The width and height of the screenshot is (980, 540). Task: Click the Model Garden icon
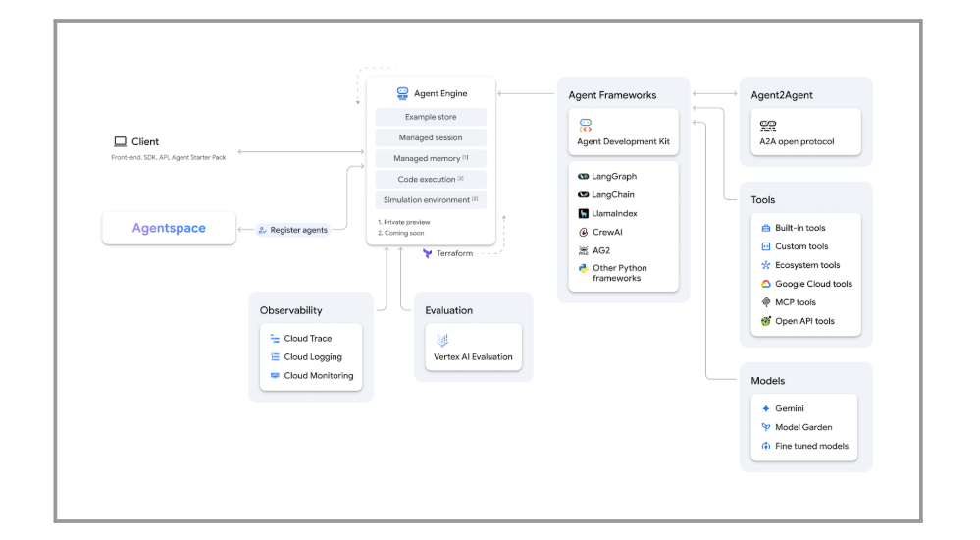[x=765, y=427]
